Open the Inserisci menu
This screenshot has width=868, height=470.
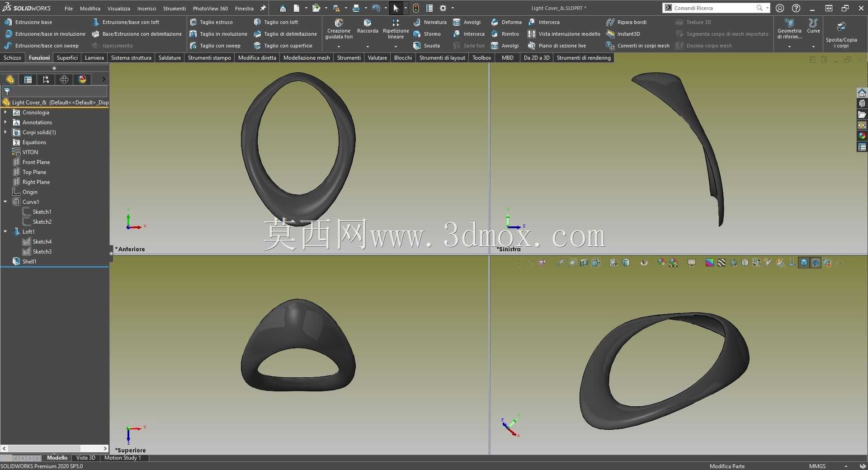coord(146,8)
